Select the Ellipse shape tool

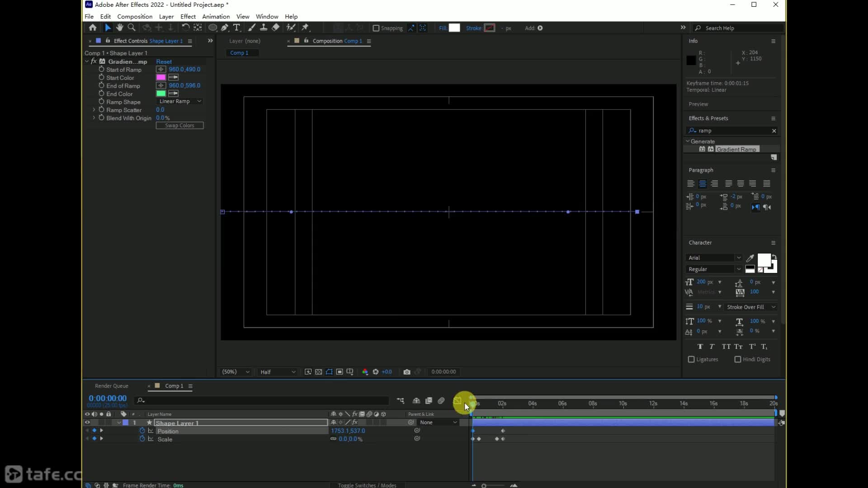coord(212,28)
